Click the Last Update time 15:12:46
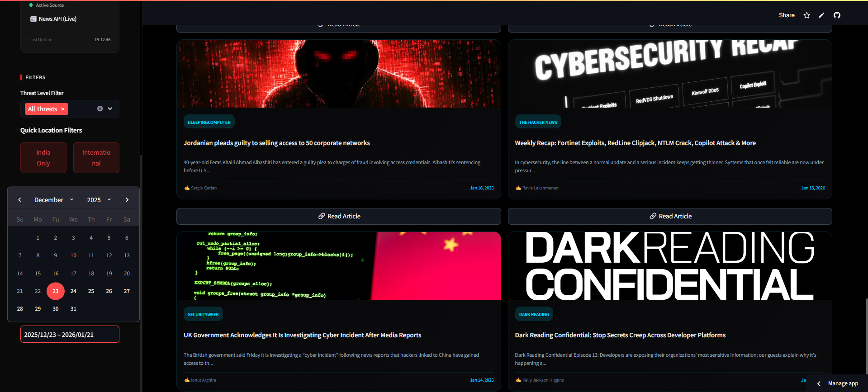The height and width of the screenshot is (392, 868). [x=102, y=40]
